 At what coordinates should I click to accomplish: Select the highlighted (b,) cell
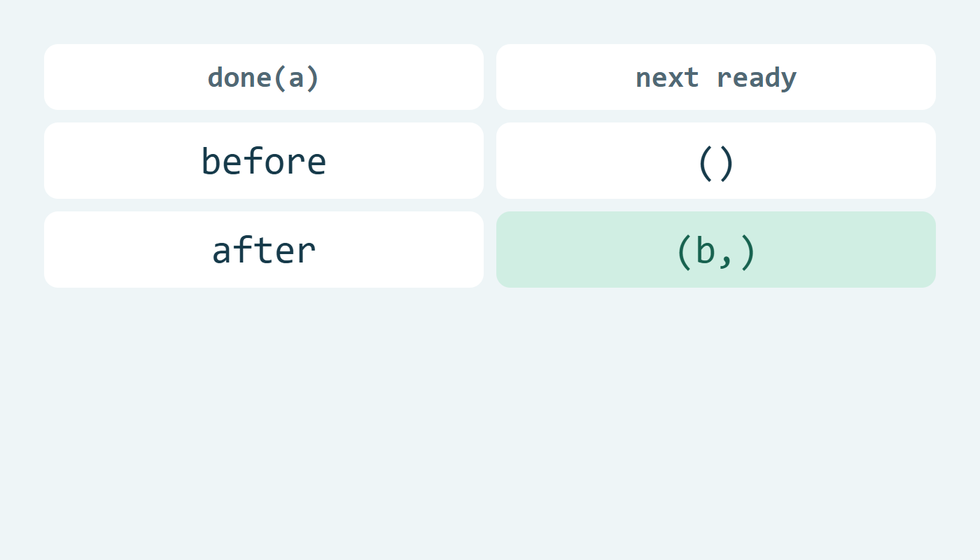coord(716,250)
